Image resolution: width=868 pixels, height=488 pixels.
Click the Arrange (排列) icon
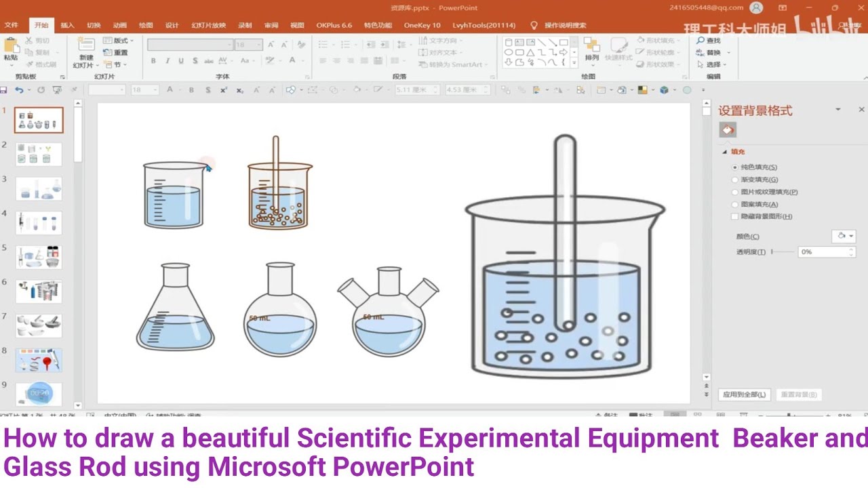591,45
